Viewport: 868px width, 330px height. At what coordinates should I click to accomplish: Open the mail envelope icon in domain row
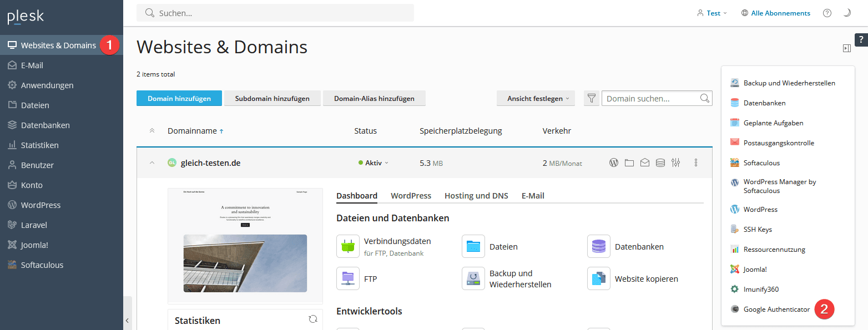(x=644, y=163)
